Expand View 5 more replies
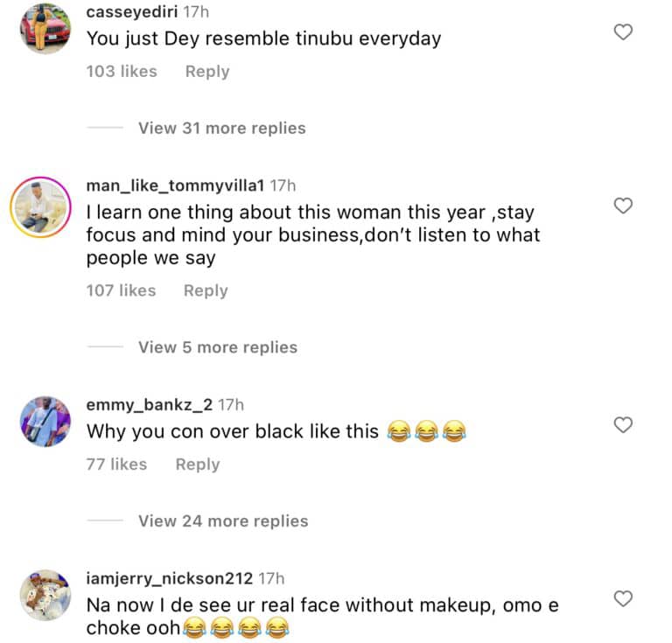The image size is (672, 643). [217, 347]
